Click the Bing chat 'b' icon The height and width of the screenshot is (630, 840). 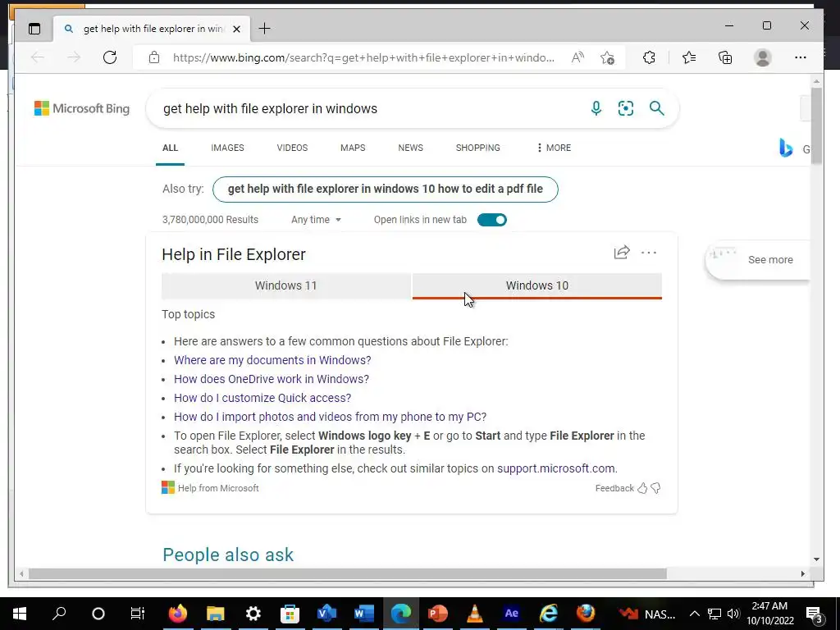(786, 148)
